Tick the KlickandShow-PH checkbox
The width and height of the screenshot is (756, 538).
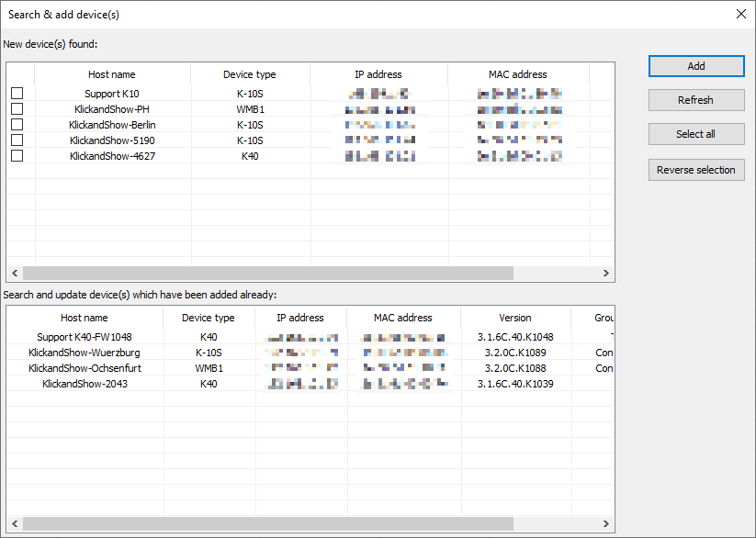(x=17, y=109)
